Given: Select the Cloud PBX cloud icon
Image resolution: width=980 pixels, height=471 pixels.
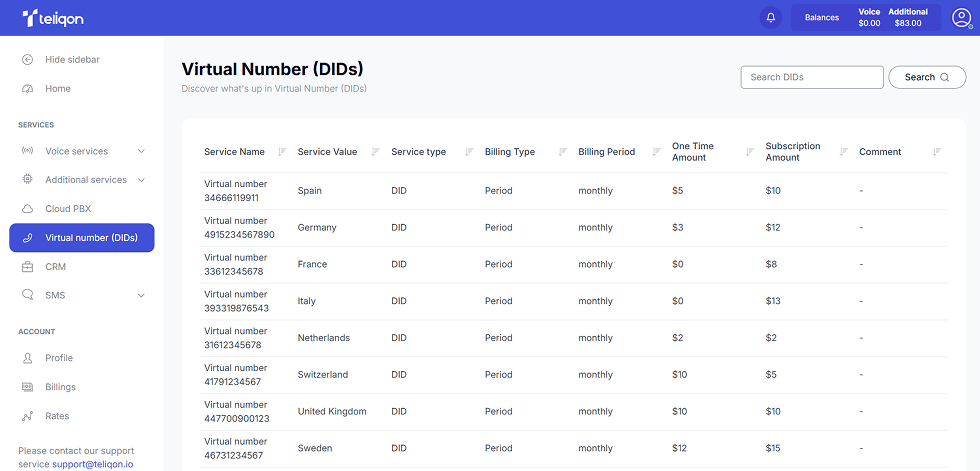Looking at the screenshot, I should point(27,208).
